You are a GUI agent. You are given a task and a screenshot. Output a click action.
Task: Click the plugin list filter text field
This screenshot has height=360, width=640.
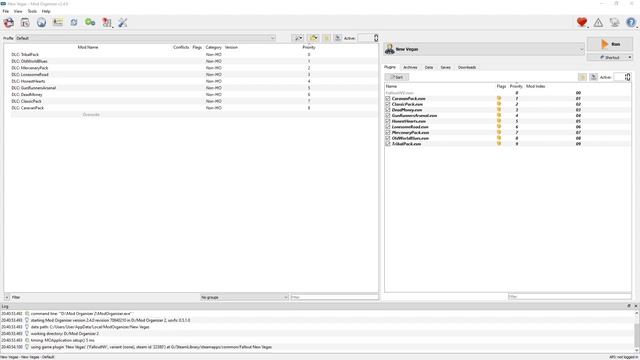tap(569, 297)
